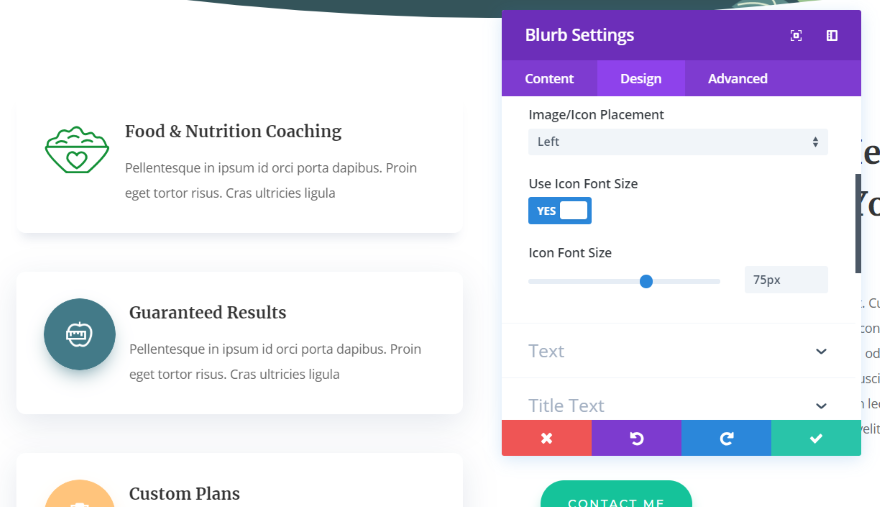Click the blue redo arrow button
The width and height of the screenshot is (880, 507).
[x=726, y=438]
